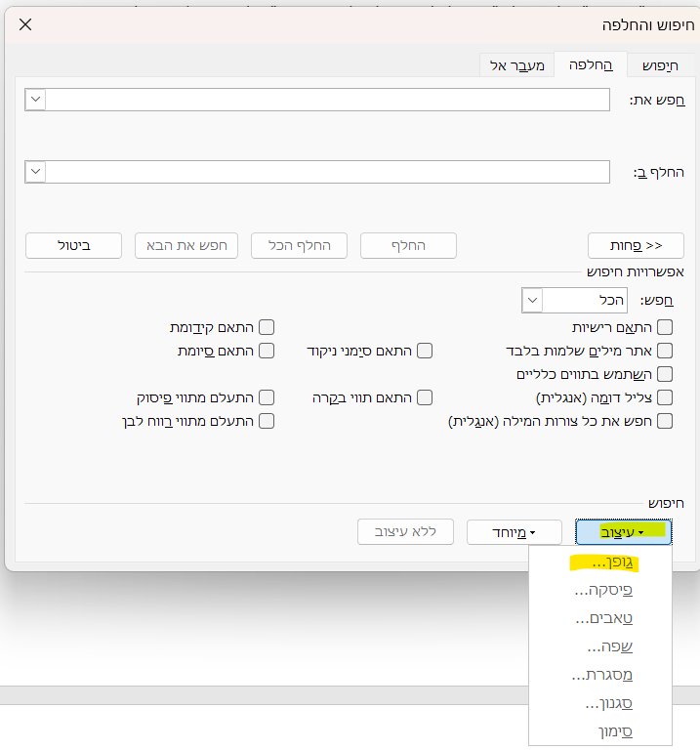Enable התעלם מתווי פיסוק checkbox

267,397
